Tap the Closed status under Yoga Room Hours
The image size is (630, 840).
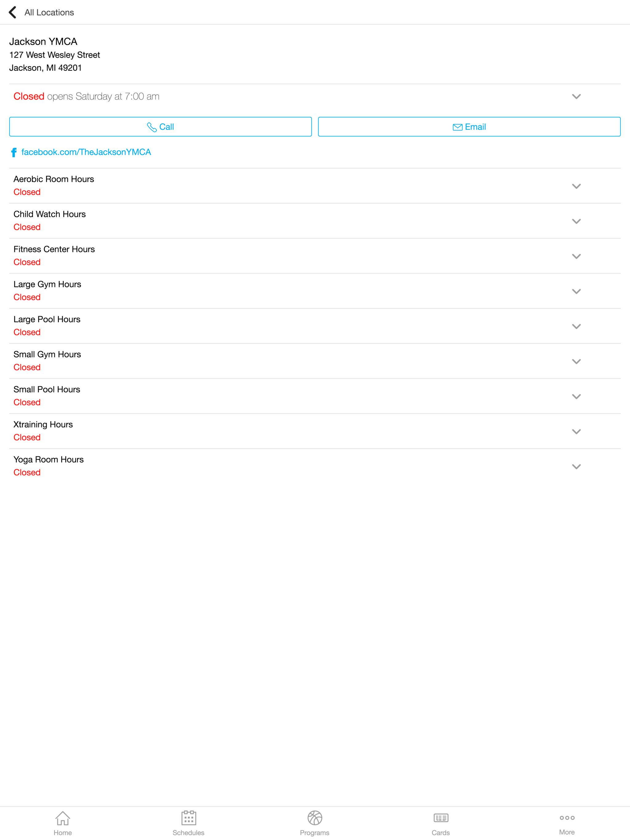point(27,472)
